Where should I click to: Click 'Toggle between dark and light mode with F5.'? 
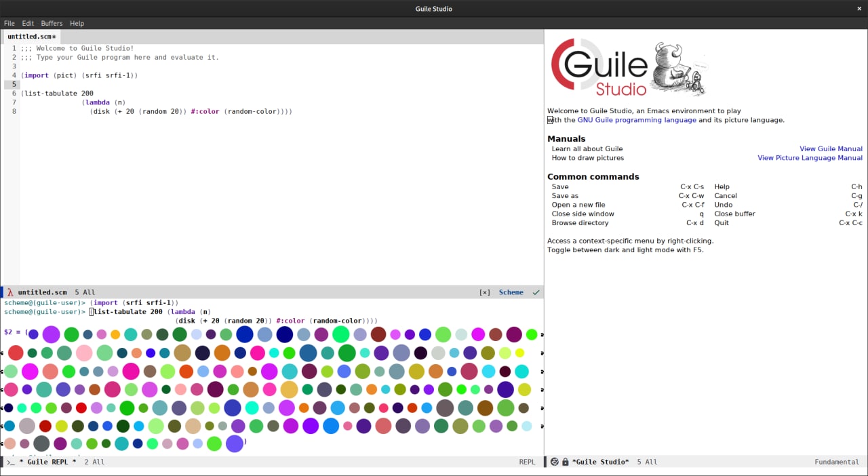(625, 250)
